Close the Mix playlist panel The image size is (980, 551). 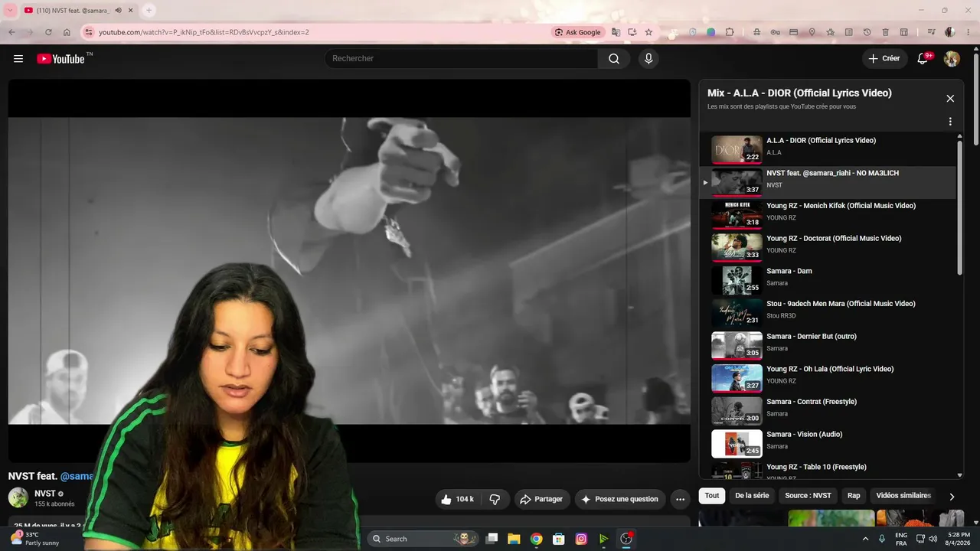click(x=950, y=99)
